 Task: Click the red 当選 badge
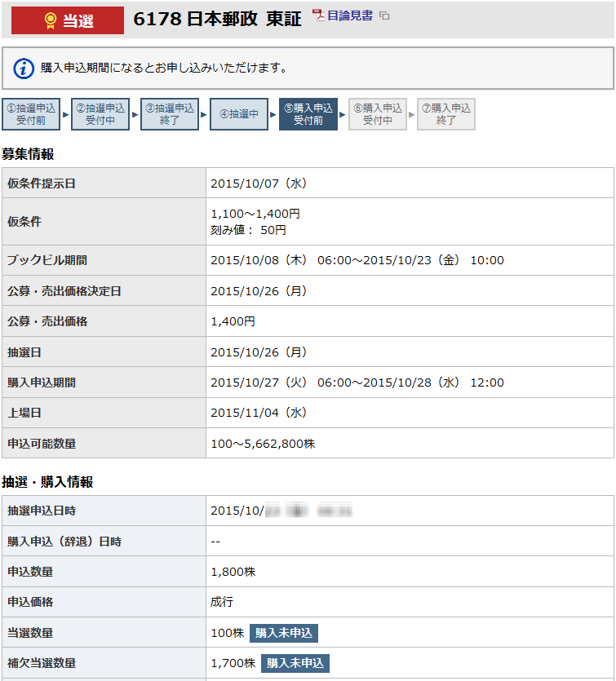tap(68, 20)
